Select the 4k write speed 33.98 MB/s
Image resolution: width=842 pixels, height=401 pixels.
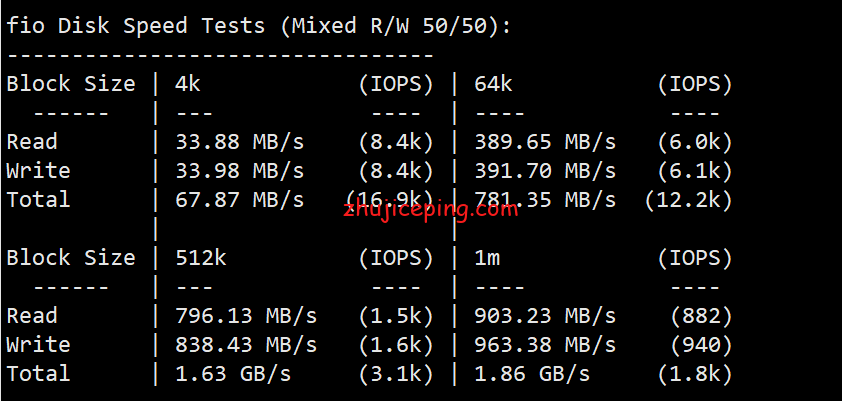click(239, 171)
